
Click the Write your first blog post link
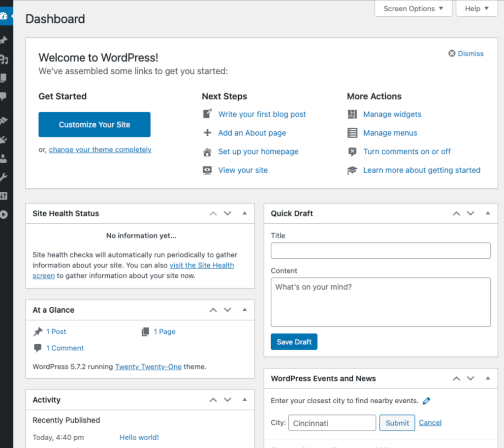pyautogui.click(x=262, y=114)
